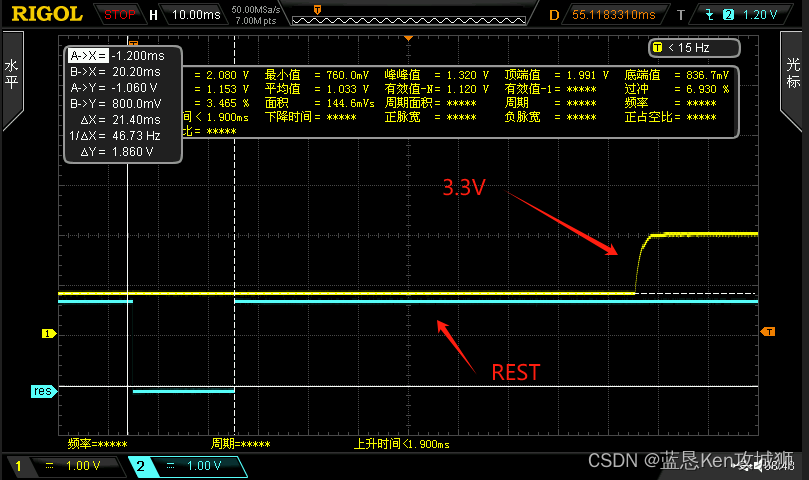Select the A->X cursor readout
Screen dimensions: 809x480
pyautogui.click(x=117, y=56)
